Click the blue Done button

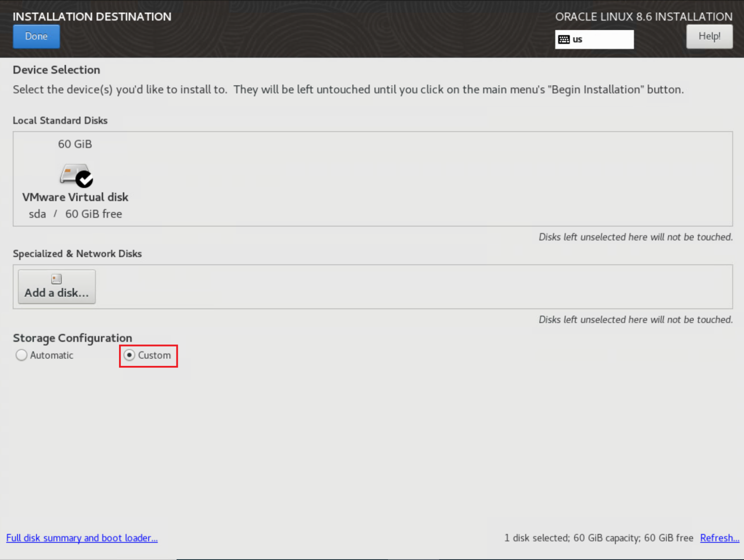(36, 36)
